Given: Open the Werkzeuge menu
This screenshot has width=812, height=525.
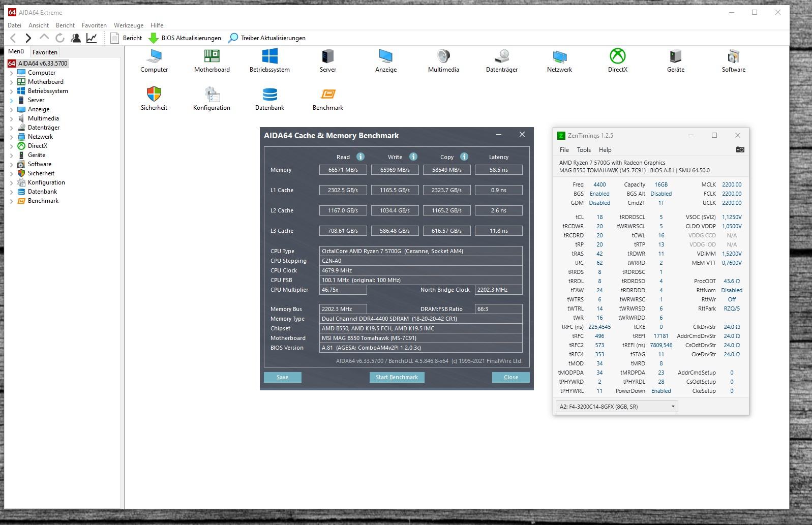Looking at the screenshot, I should tap(129, 25).
